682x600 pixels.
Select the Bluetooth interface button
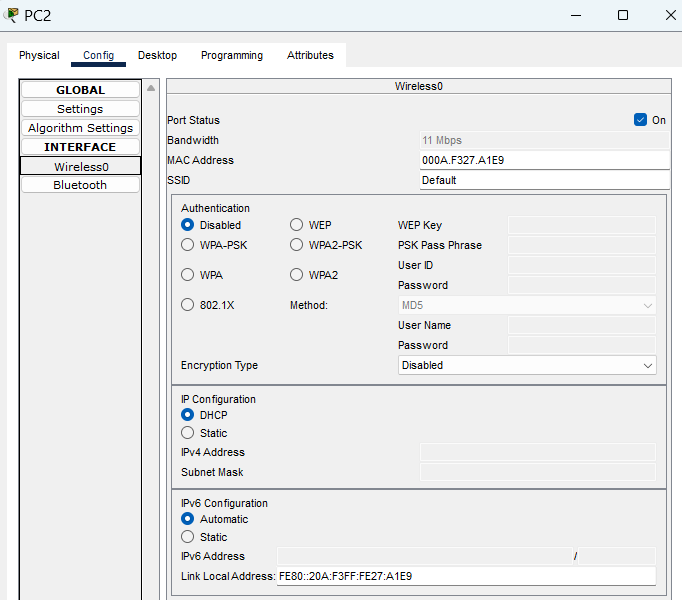point(80,185)
